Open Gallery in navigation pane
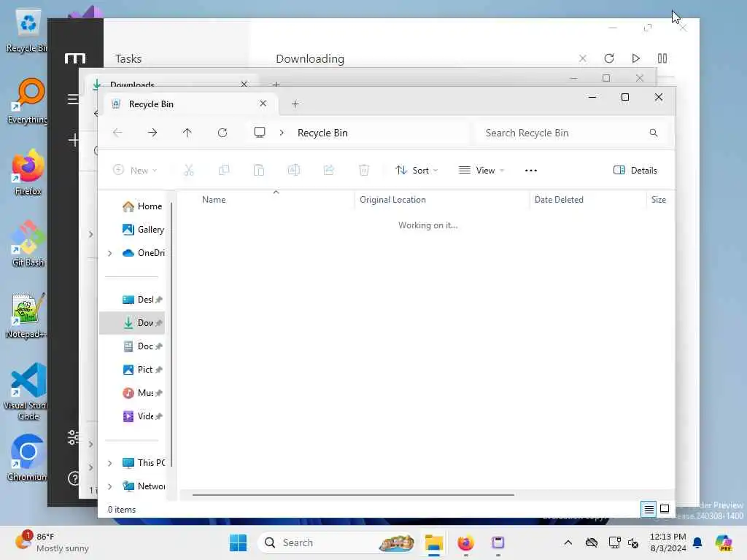 click(143, 230)
